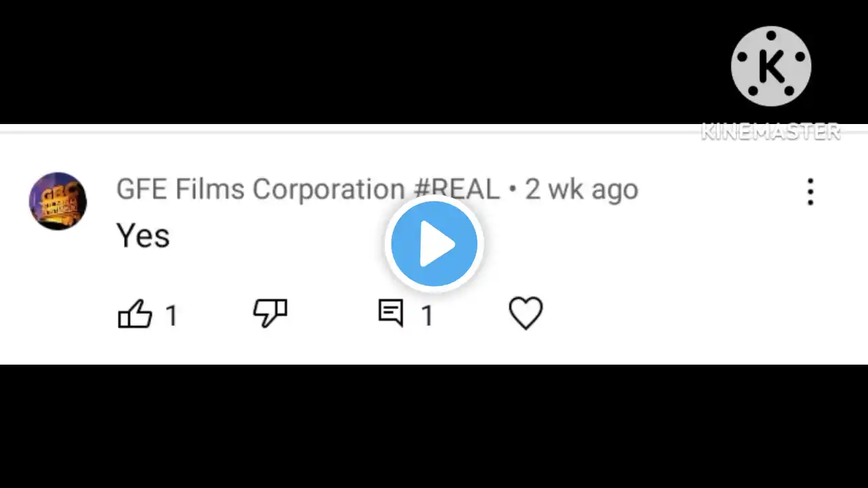Start playback with the blue play button
Image resolution: width=868 pixels, height=488 pixels.
434,244
